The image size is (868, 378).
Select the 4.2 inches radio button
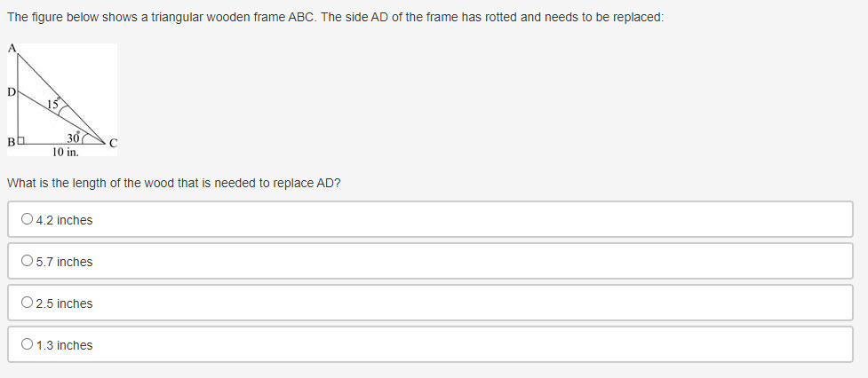click(x=28, y=220)
